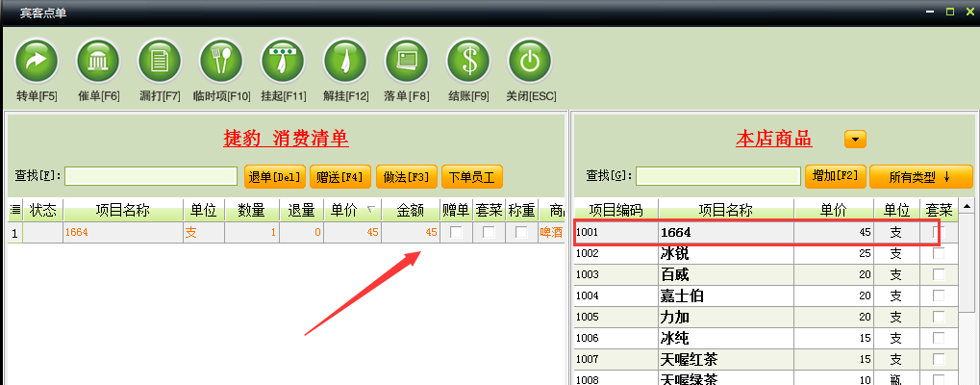Screen dimensions: 980x385
Task: Open the 临时项[F10] temporary item icon
Action: tap(221, 61)
